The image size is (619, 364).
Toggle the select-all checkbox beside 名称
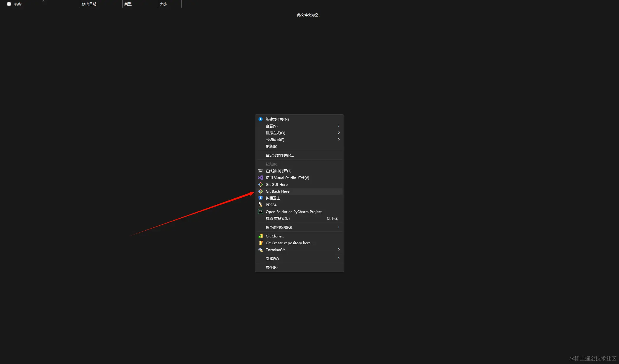point(9,4)
